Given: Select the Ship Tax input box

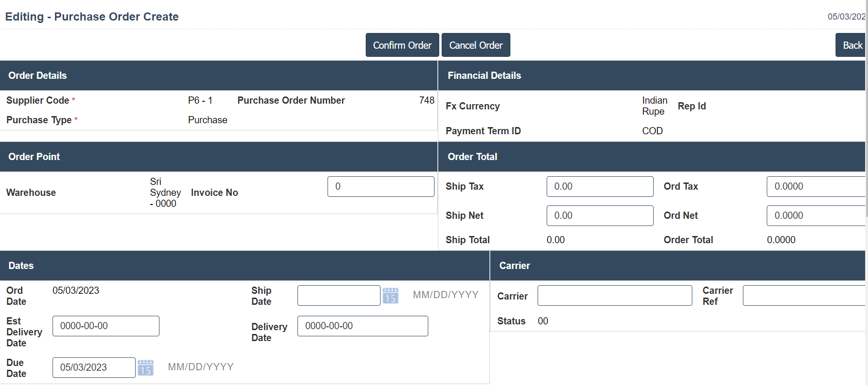Looking at the screenshot, I should 600,186.
